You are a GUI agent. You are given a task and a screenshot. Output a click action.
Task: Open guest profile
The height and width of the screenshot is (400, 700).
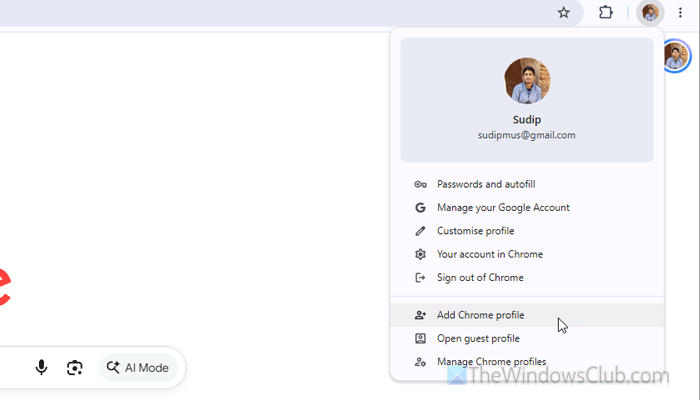tap(527, 338)
